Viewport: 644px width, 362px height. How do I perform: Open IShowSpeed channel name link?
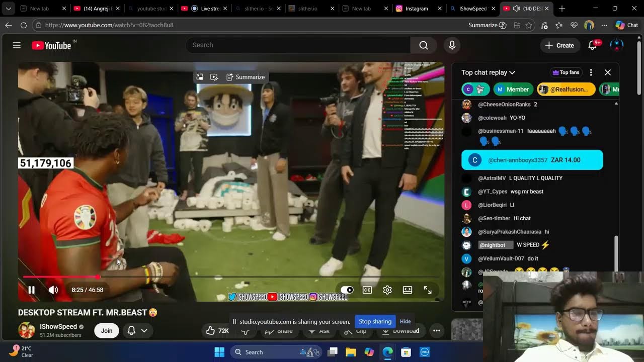pos(58,327)
